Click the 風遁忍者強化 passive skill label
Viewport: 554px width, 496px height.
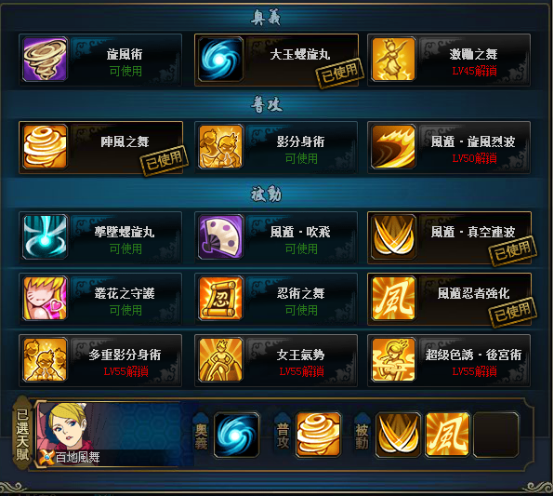click(x=473, y=293)
